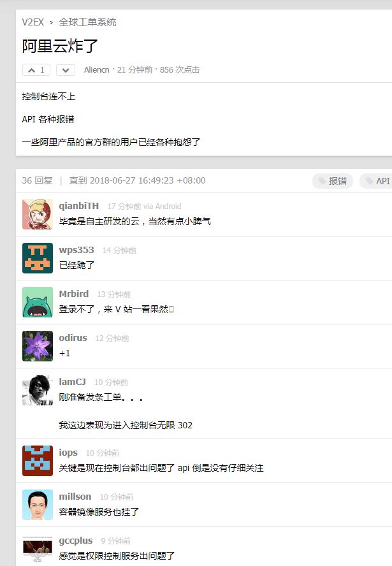This screenshot has height=566, width=392.
Task: Go to V2EX home breadcrumb
Action: point(33,22)
